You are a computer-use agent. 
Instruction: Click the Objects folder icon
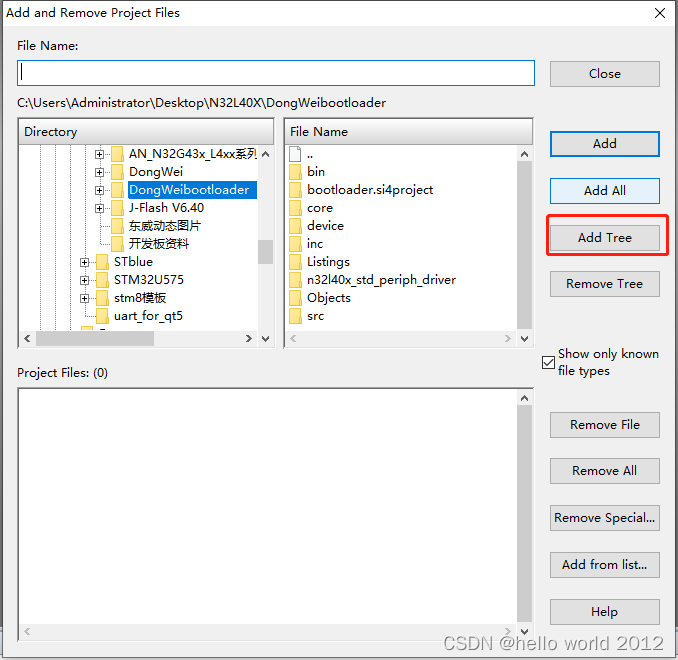coord(296,298)
